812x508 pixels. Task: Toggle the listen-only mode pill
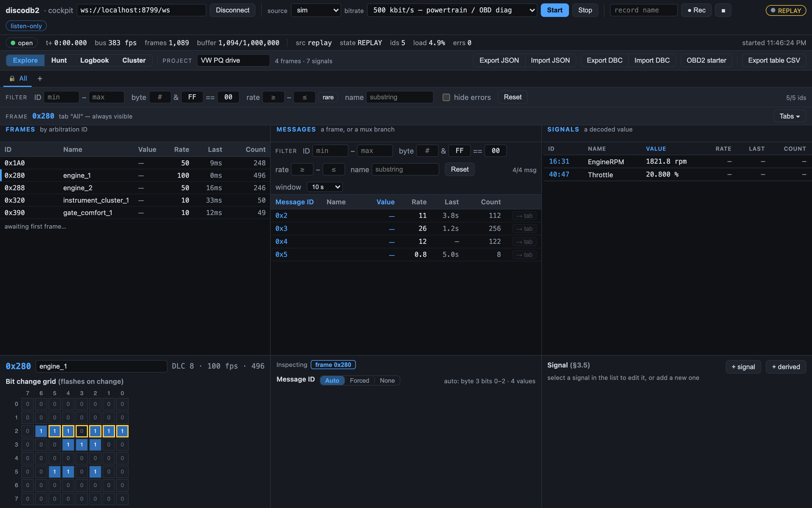click(x=26, y=26)
